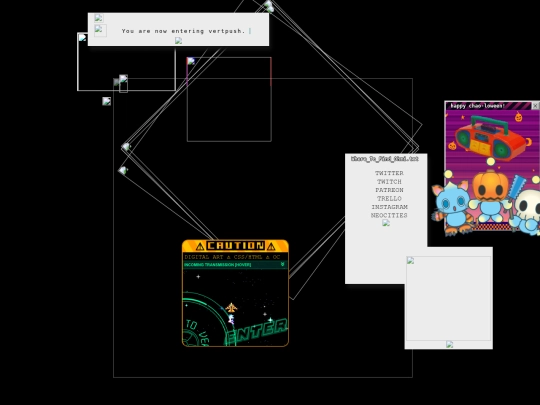
Task: Close the happy chao-loween popup
Action: click(x=535, y=106)
